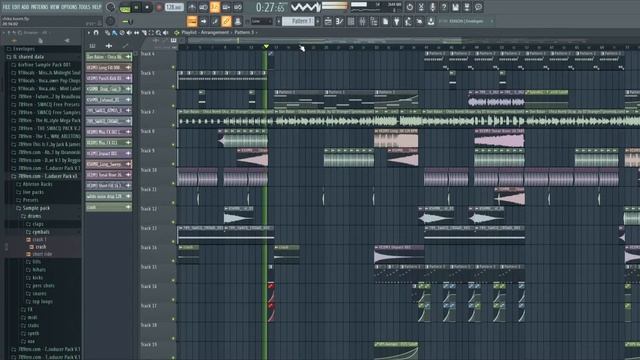Toggle wait for input before recording
The image size is (640, 360).
point(203,7)
